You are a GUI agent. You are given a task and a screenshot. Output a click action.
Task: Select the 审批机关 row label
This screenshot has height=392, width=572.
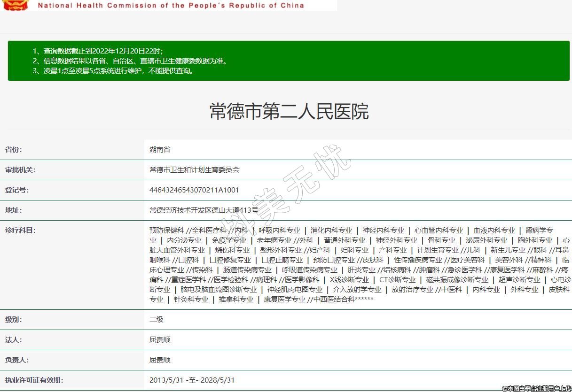20,170
